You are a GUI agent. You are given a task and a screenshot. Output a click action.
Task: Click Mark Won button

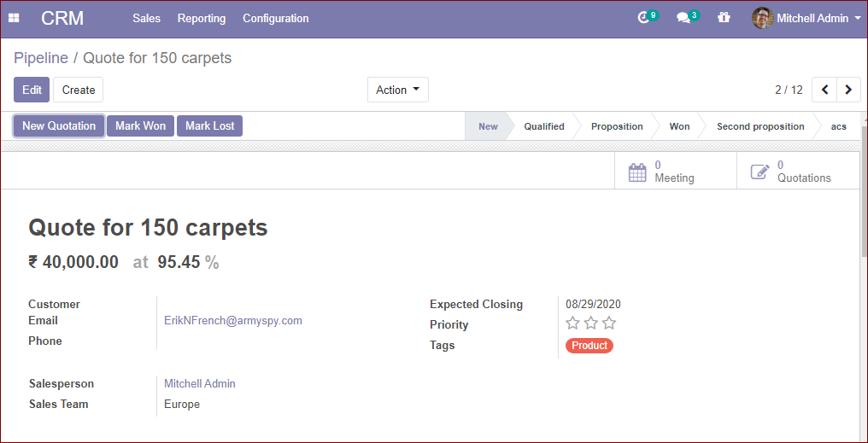click(140, 125)
